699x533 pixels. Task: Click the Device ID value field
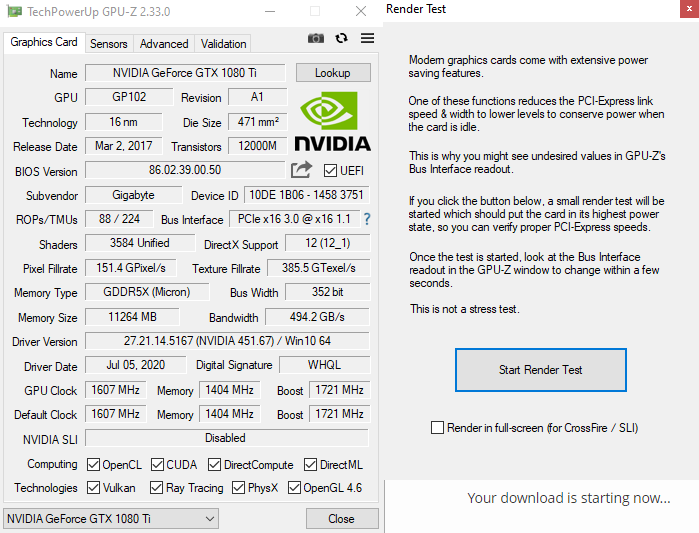pyautogui.click(x=307, y=195)
